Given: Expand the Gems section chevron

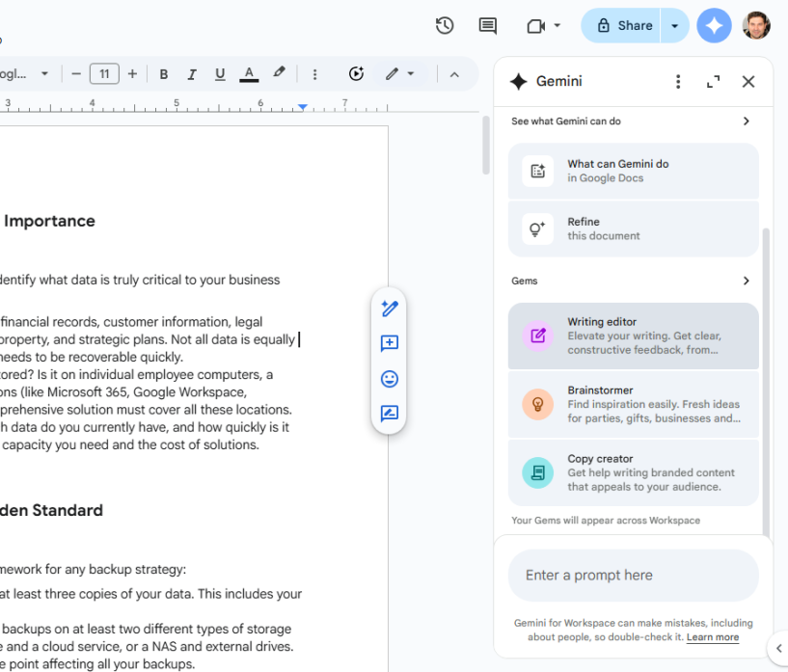Looking at the screenshot, I should pyautogui.click(x=745, y=281).
